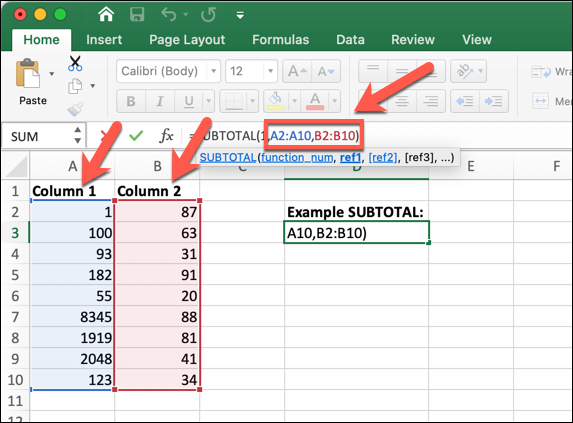Viewport: 573px width, 423px height.
Task: Toggle Italic formatting
Action: point(160,101)
